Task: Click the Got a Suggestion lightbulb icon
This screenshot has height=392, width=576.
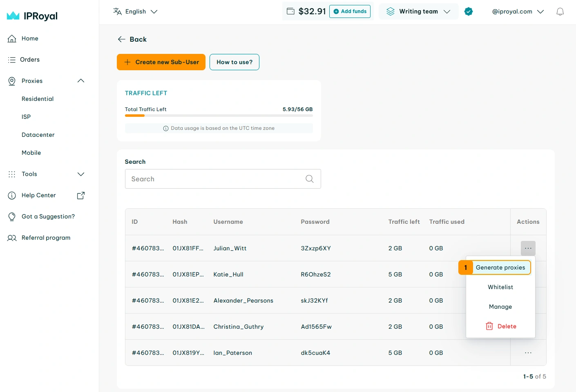Action: [x=12, y=216]
